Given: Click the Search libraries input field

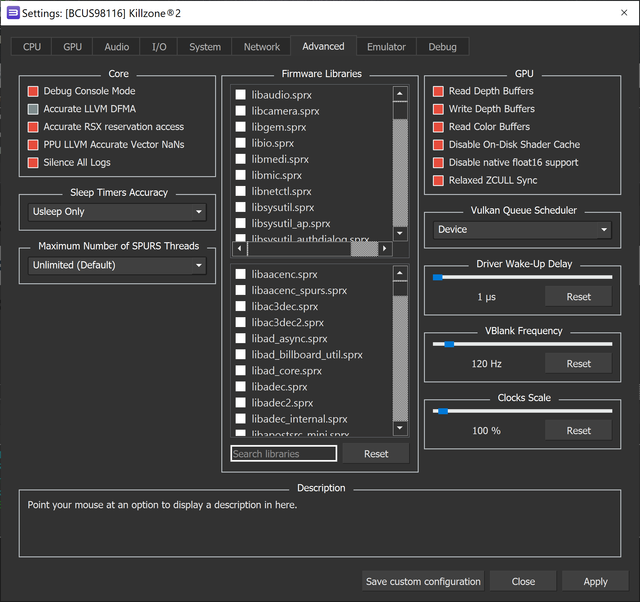Looking at the screenshot, I should (284, 454).
